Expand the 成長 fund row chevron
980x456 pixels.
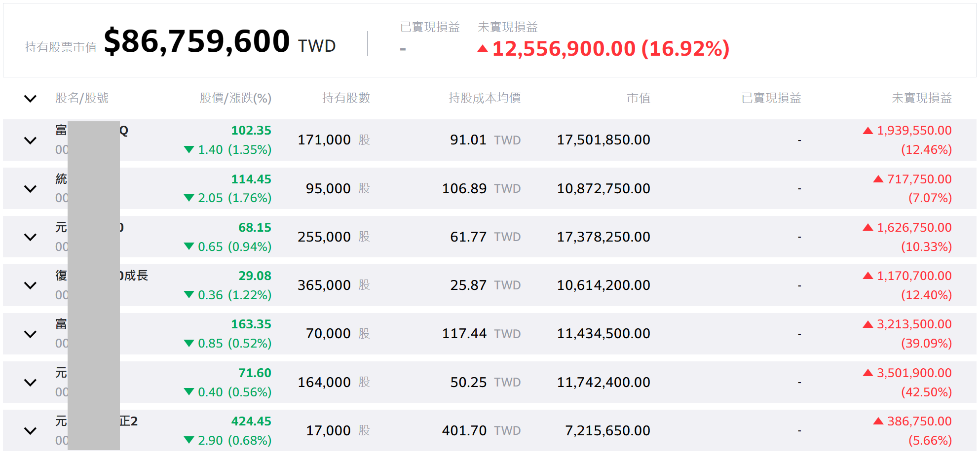[x=30, y=285]
